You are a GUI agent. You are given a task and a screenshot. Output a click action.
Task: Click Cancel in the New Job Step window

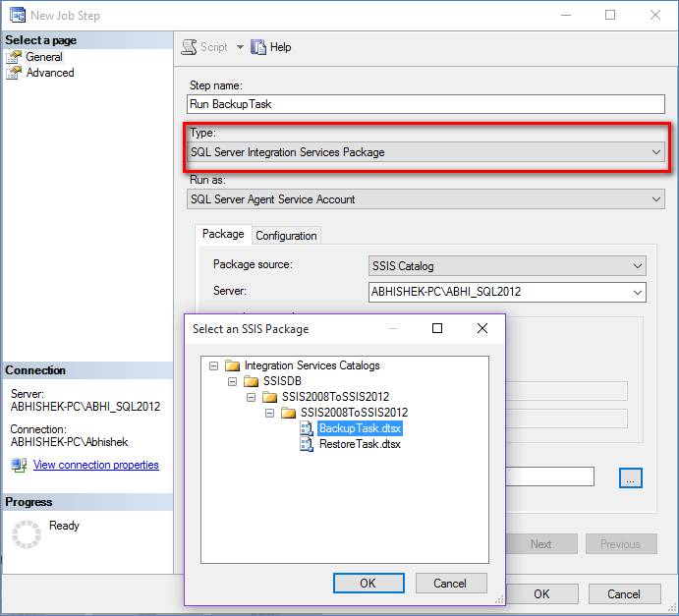click(624, 594)
